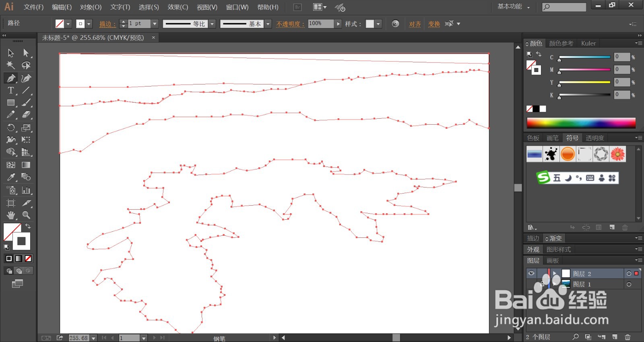Image resolution: width=644 pixels, height=342 pixels.
Task: Select the Shape Builder tool
Action: pos(11,152)
